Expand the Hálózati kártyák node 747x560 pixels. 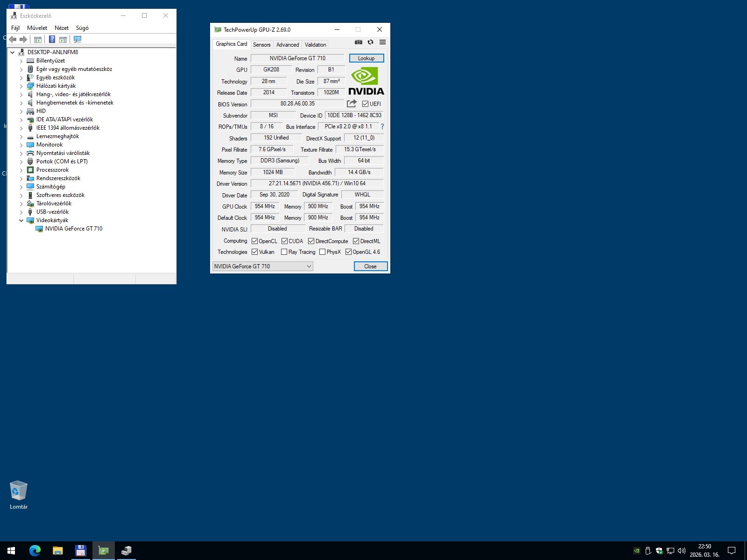coord(21,86)
